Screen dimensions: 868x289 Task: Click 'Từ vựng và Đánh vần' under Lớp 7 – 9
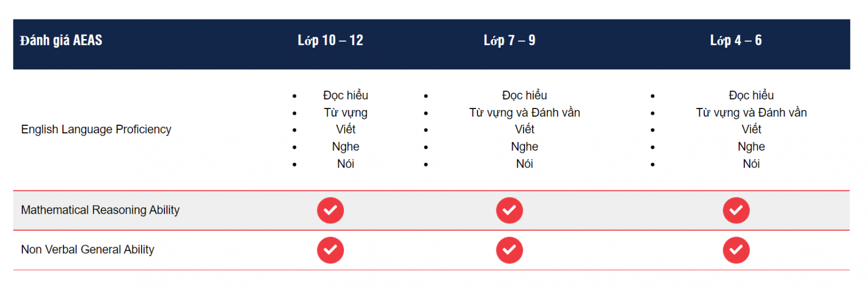click(x=525, y=113)
